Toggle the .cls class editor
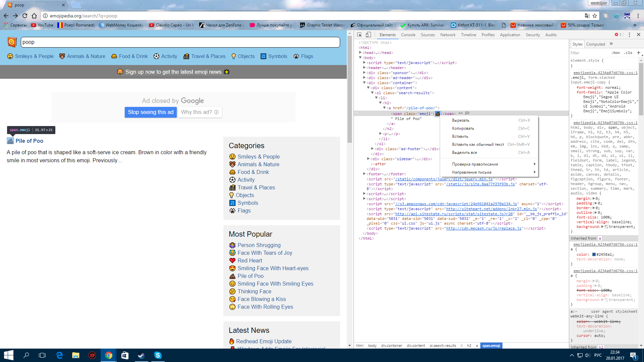The width and height of the screenshot is (644, 362). pyautogui.click(x=628, y=53)
